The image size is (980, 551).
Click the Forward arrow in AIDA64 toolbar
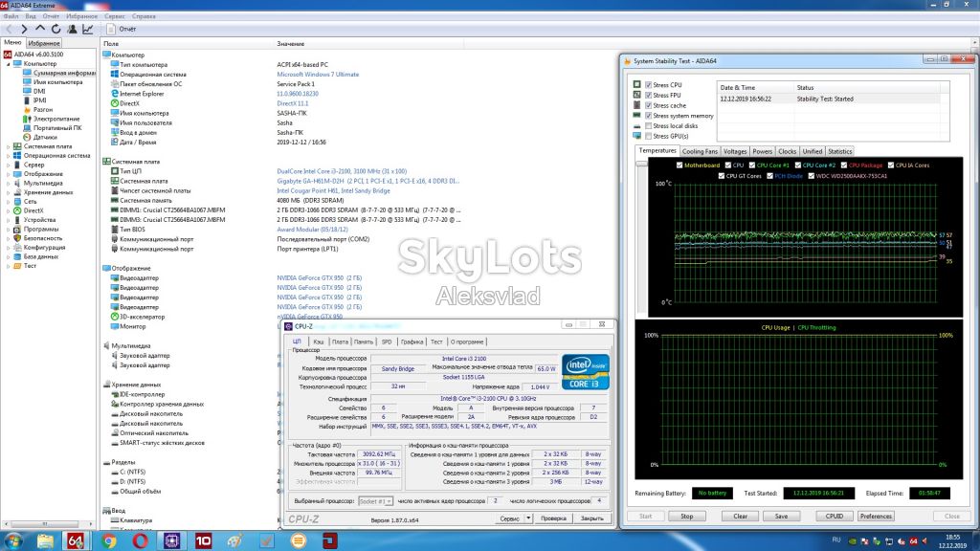24,29
